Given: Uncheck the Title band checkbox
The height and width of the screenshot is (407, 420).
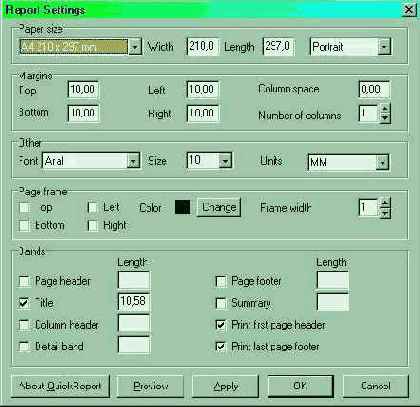Looking at the screenshot, I should point(24,303).
